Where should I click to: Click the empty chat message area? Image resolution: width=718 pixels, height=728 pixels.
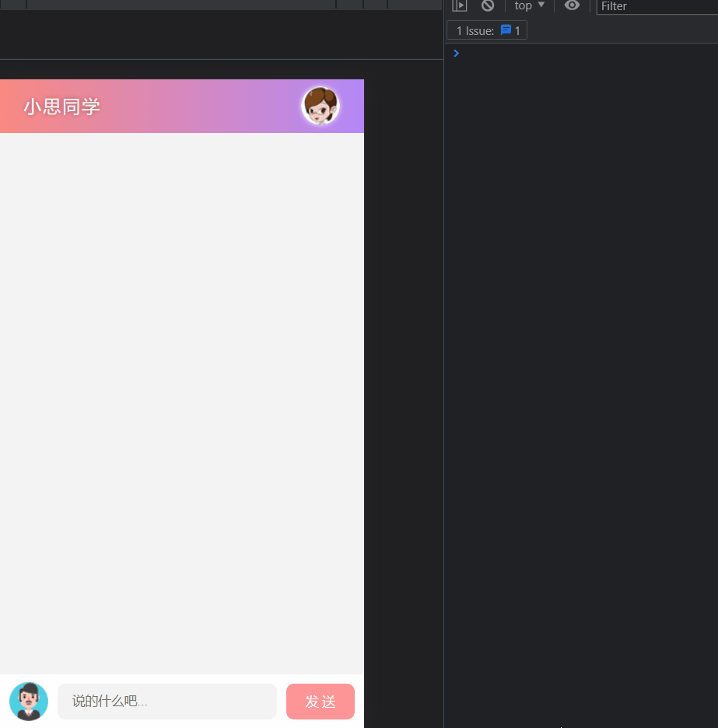pos(182,403)
